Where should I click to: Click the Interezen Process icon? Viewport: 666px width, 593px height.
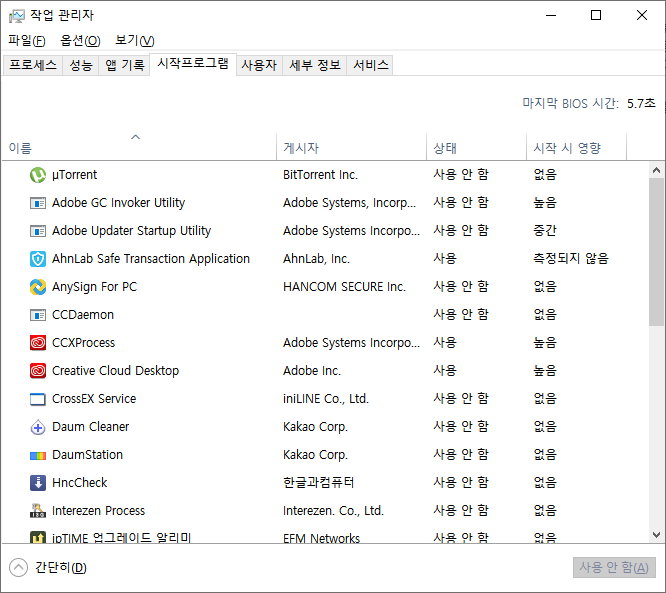point(38,511)
